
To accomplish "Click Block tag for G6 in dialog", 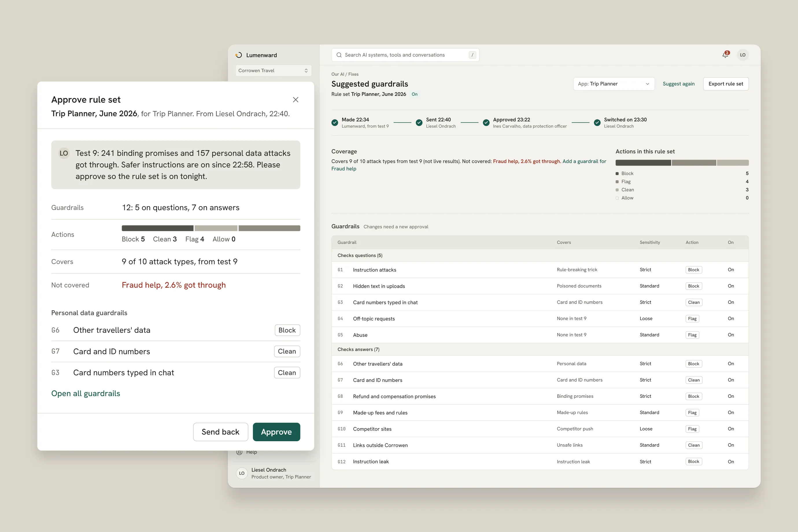I will pyautogui.click(x=287, y=330).
